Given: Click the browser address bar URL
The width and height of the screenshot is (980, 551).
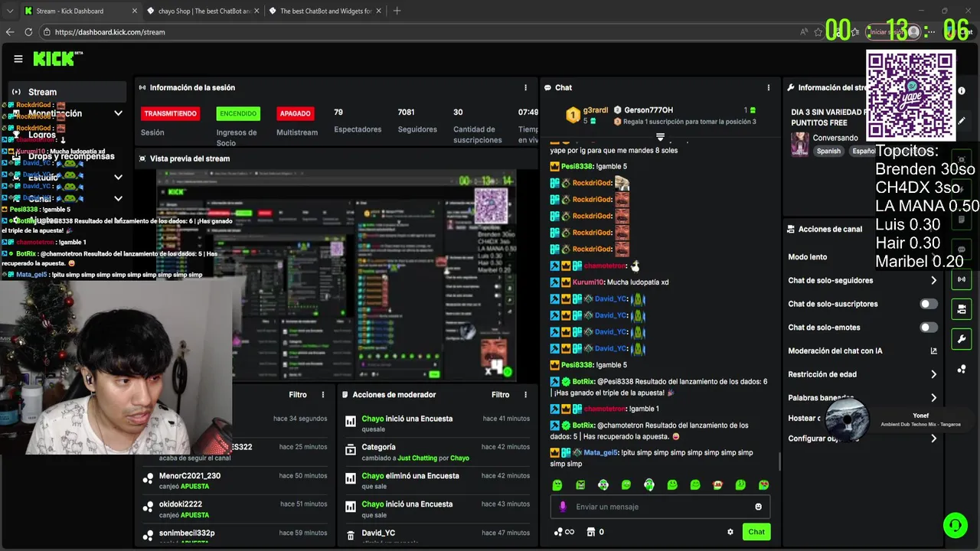Looking at the screenshot, I should click(110, 32).
